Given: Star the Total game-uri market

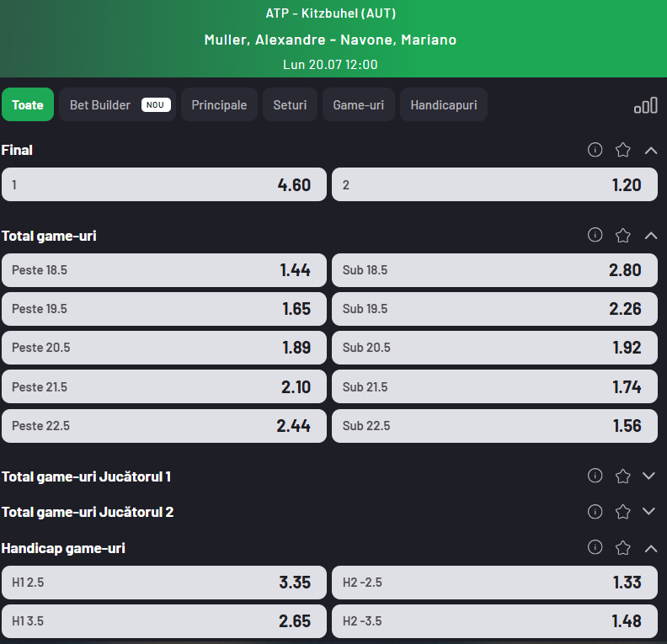Looking at the screenshot, I should tap(622, 235).
